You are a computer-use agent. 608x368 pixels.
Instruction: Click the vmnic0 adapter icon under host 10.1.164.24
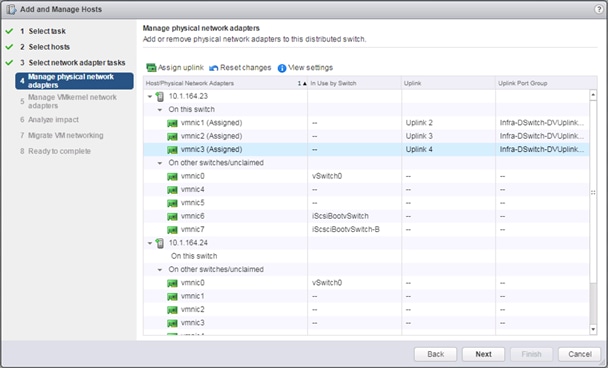[172, 283]
